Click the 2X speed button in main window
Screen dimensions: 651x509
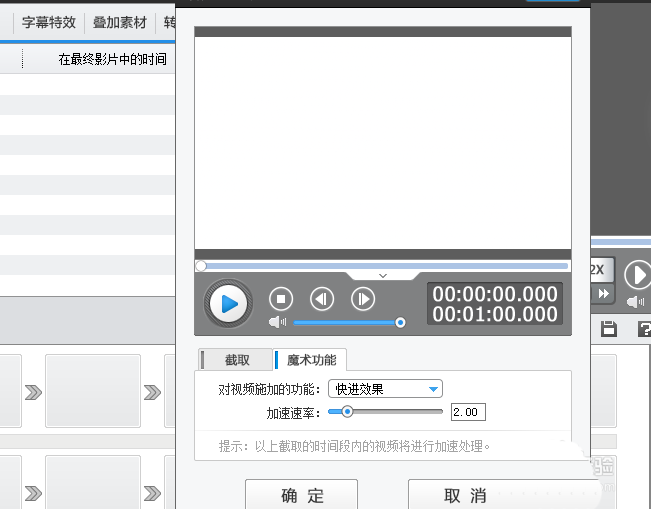click(601, 270)
